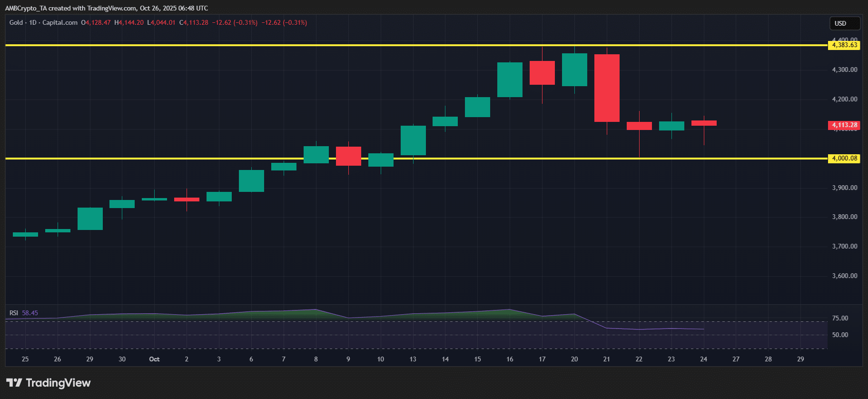This screenshot has height=399, width=868.
Task: Click the red 4,113.28 current price tag
Action: point(844,125)
